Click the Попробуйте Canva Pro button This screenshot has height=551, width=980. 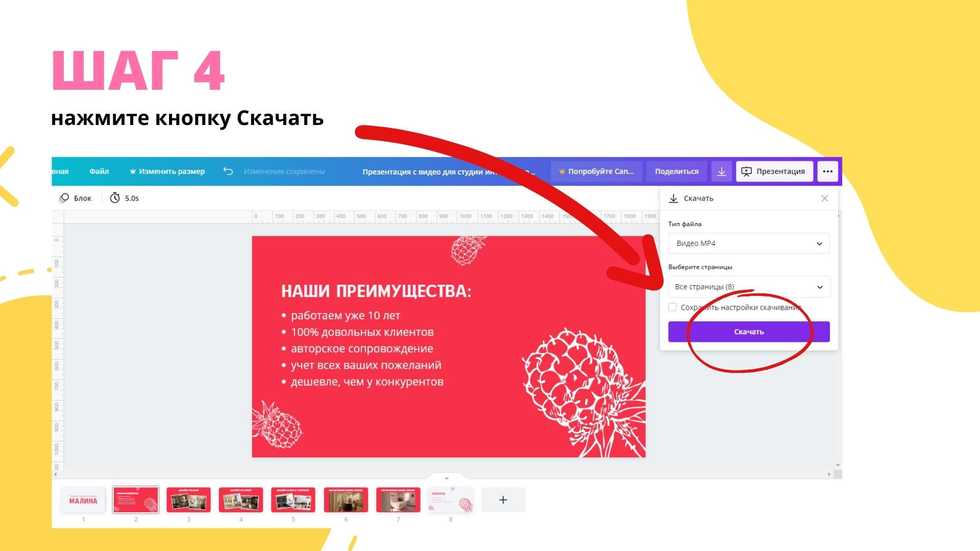(x=596, y=171)
